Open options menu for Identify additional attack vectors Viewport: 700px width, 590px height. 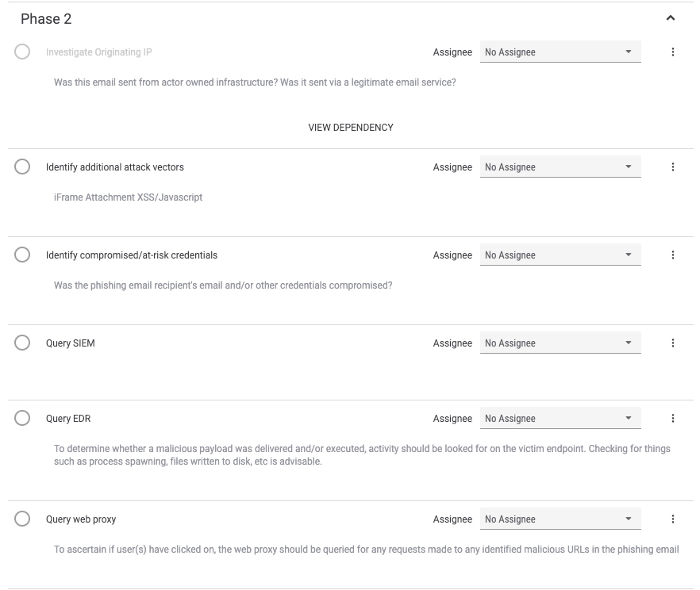tap(673, 167)
